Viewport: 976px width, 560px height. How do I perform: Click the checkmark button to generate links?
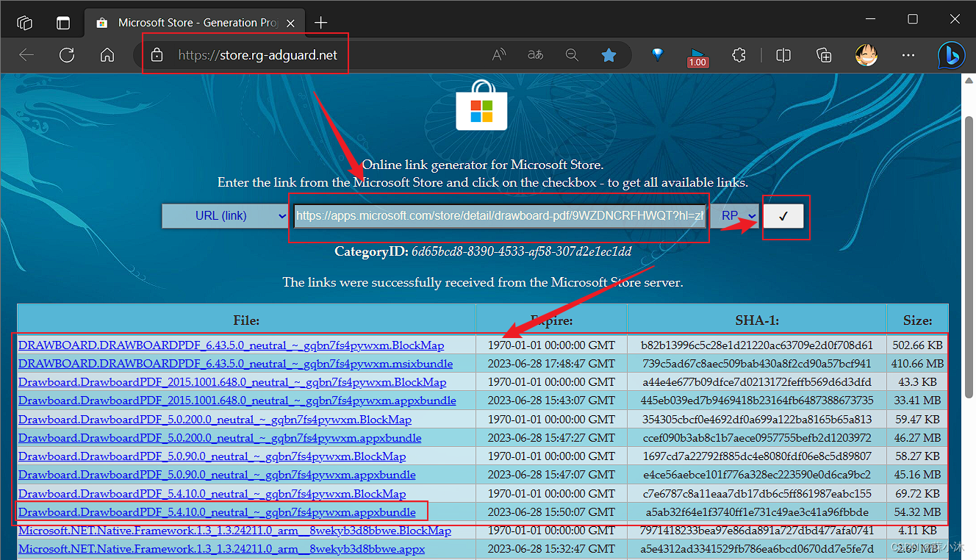(x=783, y=216)
